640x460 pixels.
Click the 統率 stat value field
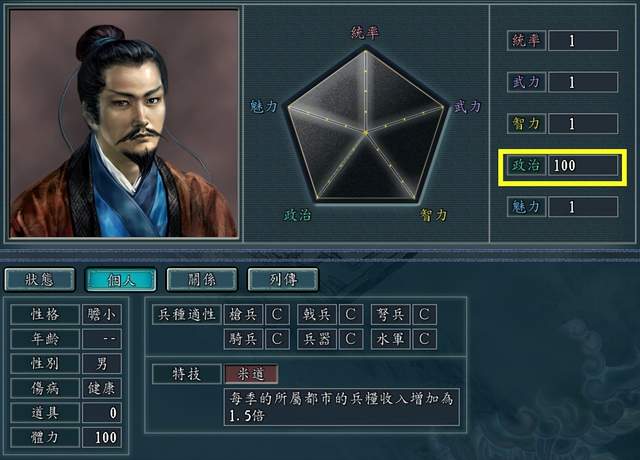(583, 40)
